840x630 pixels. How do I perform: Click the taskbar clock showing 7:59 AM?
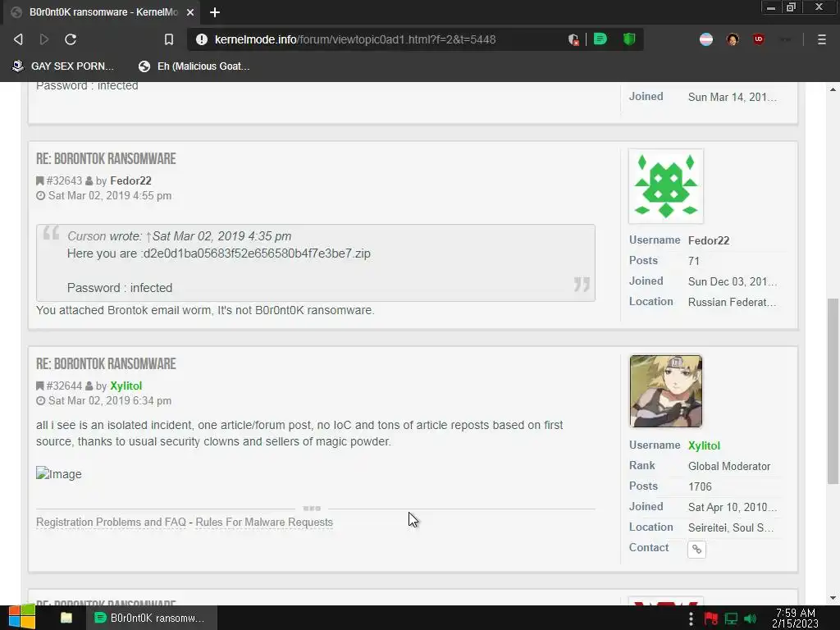pos(796,618)
